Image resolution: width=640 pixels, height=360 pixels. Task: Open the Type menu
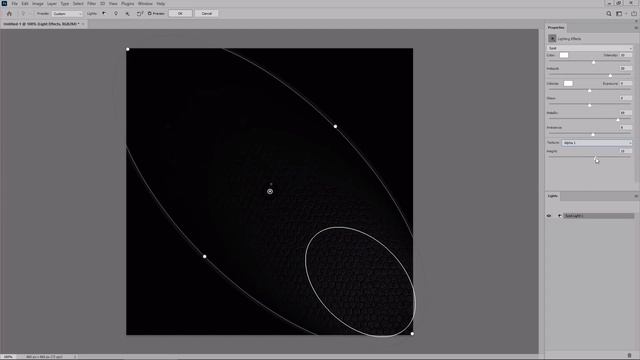[65, 4]
